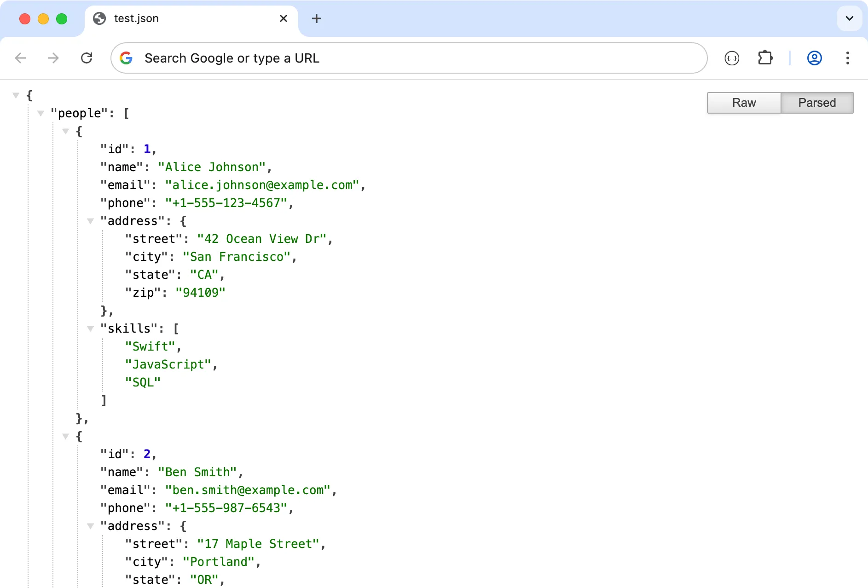Reload the test.json page
This screenshot has width=868, height=588.
click(x=87, y=58)
